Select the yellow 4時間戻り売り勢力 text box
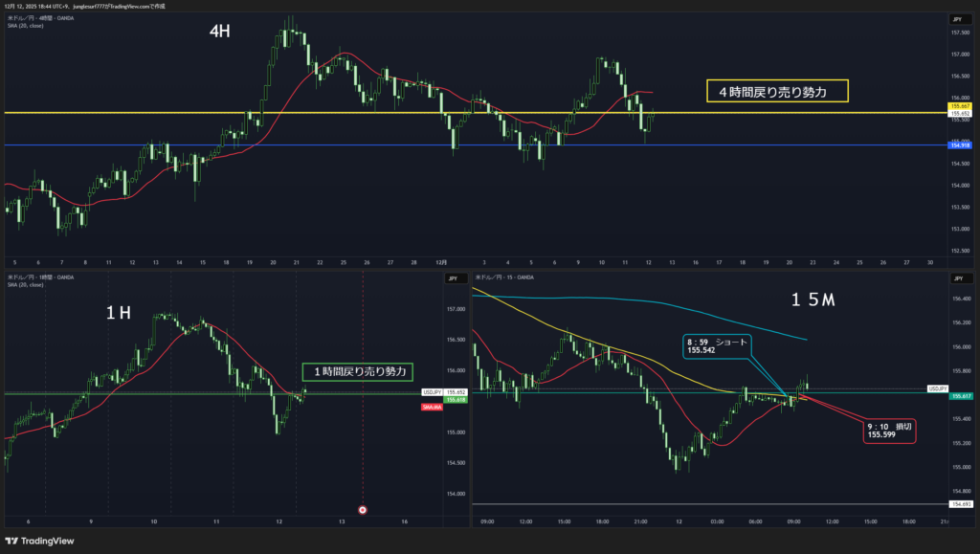Image resolution: width=980 pixels, height=554 pixels. pyautogui.click(x=778, y=92)
